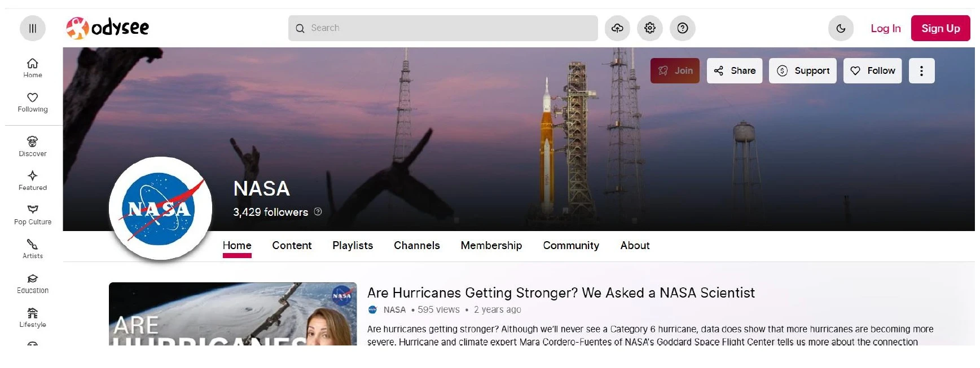Open the Artists category in sidebar
The image size is (980, 368).
33,249
